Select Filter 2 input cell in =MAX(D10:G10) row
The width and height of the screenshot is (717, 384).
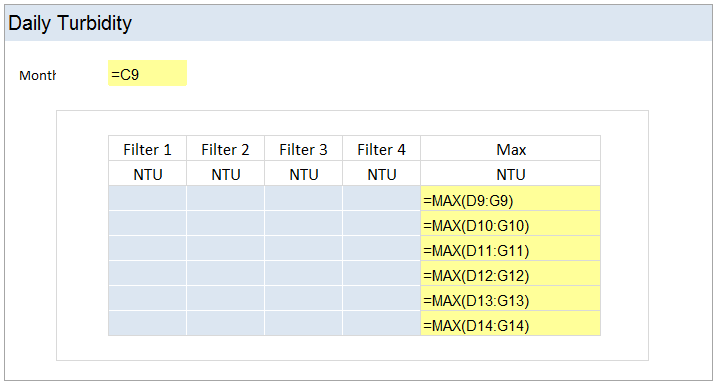[x=225, y=223]
